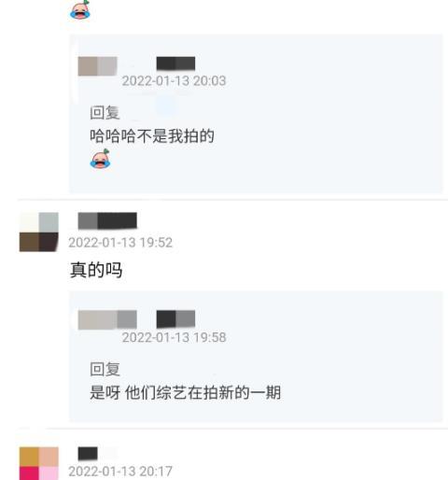The height and width of the screenshot is (480, 448).
Task: Click the crying emoji under 哈哈哈不是我拍的
Action: (x=100, y=159)
